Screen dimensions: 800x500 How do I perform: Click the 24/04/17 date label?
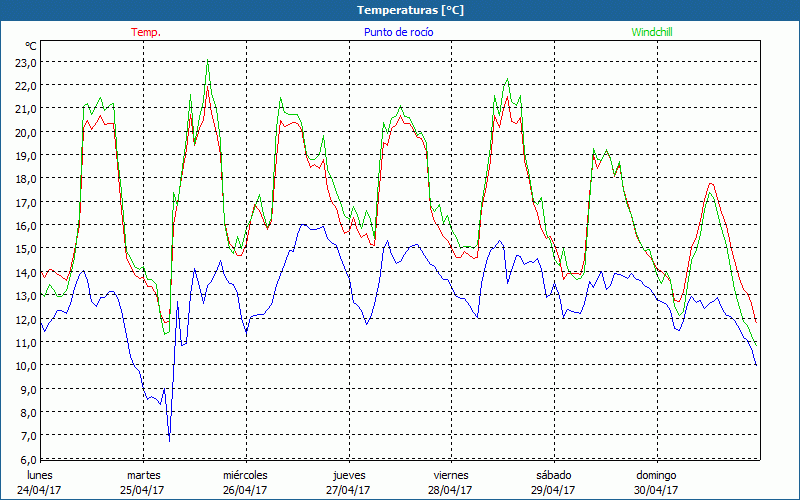point(40,490)
